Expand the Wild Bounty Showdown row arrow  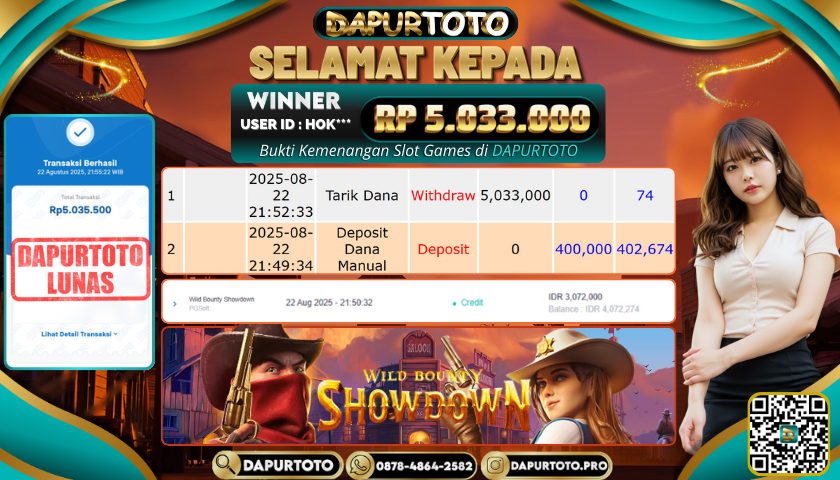pos(175,304)
